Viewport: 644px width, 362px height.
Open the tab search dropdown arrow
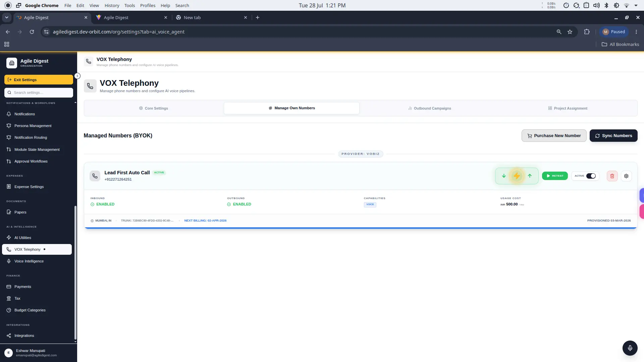pyautogui.click(x=7, y=17)
